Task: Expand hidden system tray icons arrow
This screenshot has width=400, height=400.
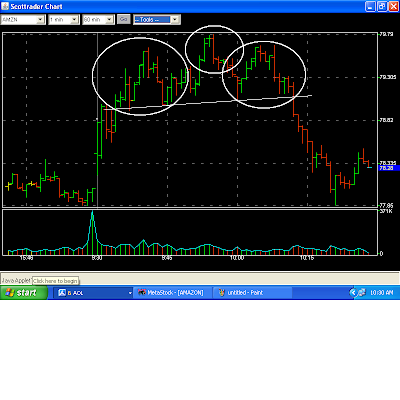Action: tap(352, 293)
